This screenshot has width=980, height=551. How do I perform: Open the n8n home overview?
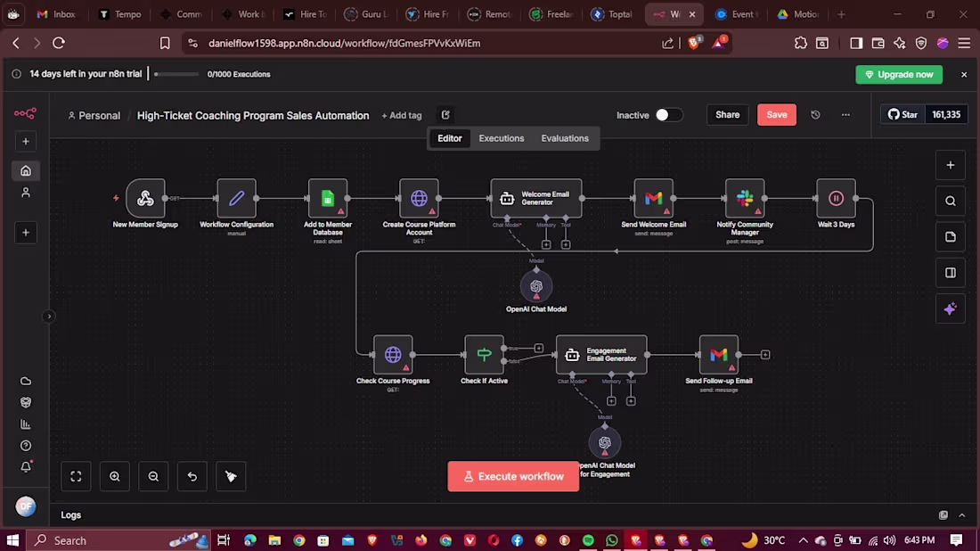(26, 171)
